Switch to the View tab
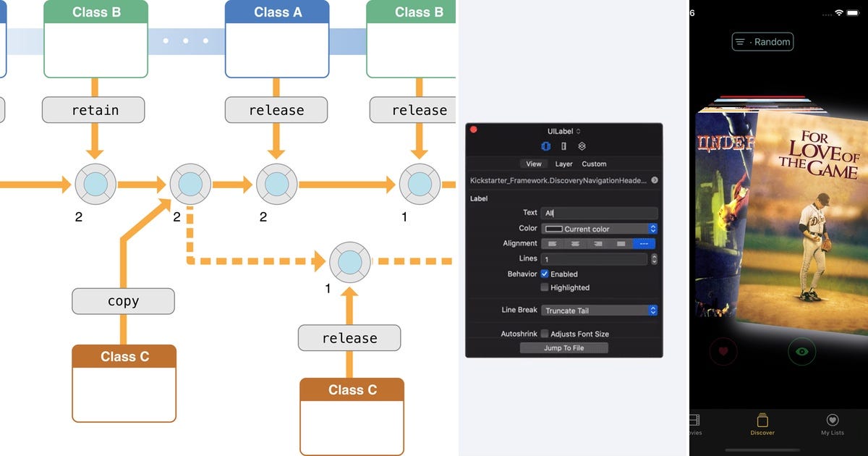The image size is (868, 456). [534, 164]
